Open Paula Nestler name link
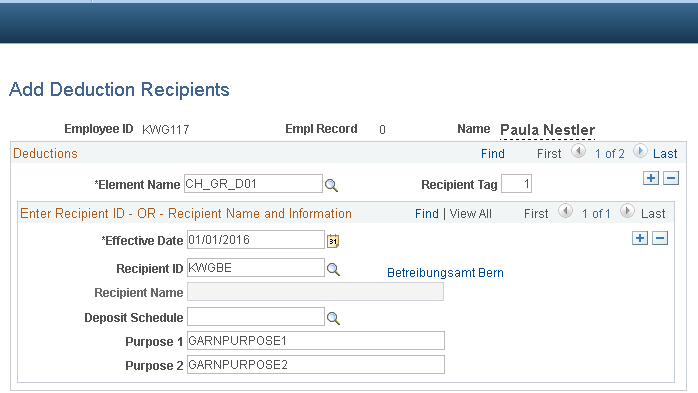 (x=548, y=130)
